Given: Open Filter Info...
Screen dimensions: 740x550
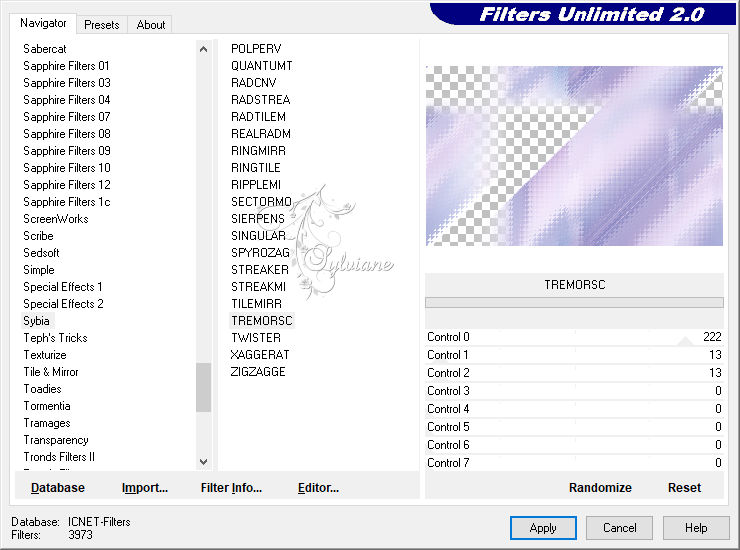Looking at the screenshot, I should click(231, 488).
